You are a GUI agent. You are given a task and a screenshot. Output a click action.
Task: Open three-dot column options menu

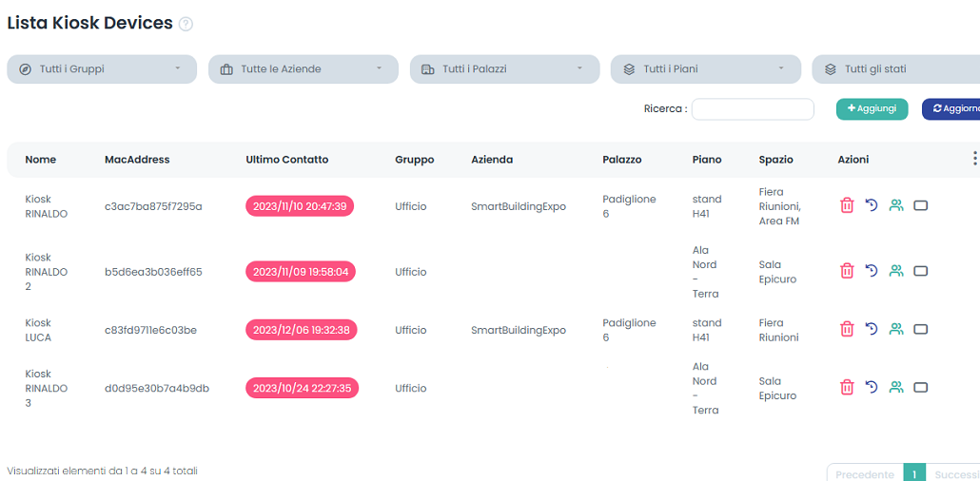click(974, 159)
